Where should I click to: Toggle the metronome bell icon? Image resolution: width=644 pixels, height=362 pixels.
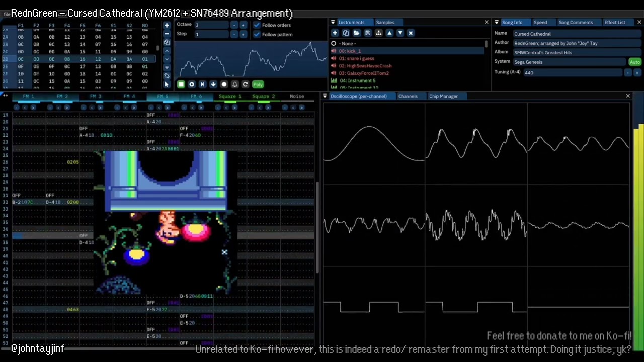pyautogui.click(x=234, y=84)
